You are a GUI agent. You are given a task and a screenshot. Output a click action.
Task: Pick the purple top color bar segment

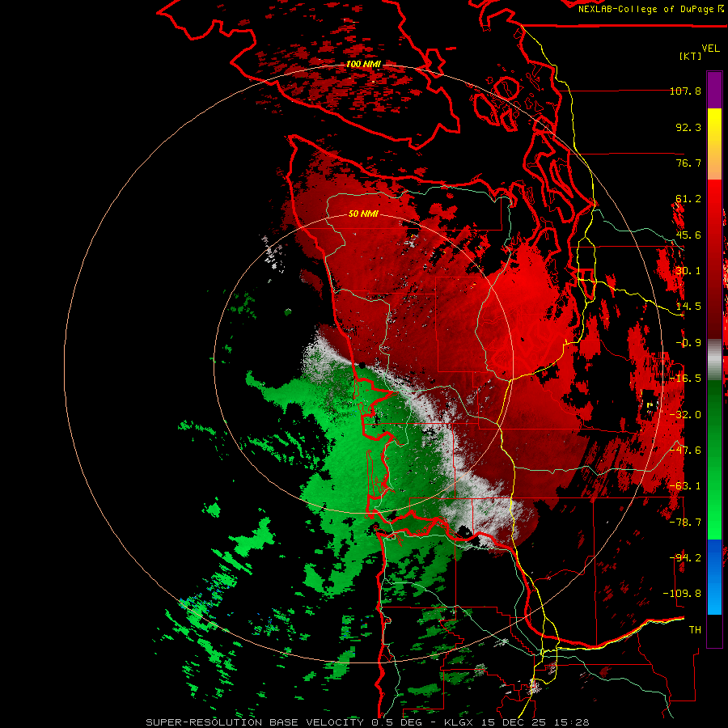714,90
